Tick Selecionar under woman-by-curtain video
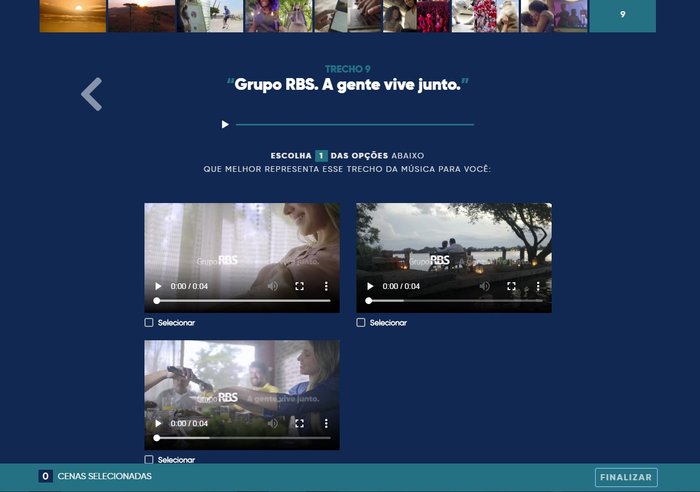The image size is (700, 492). point(149,322)
